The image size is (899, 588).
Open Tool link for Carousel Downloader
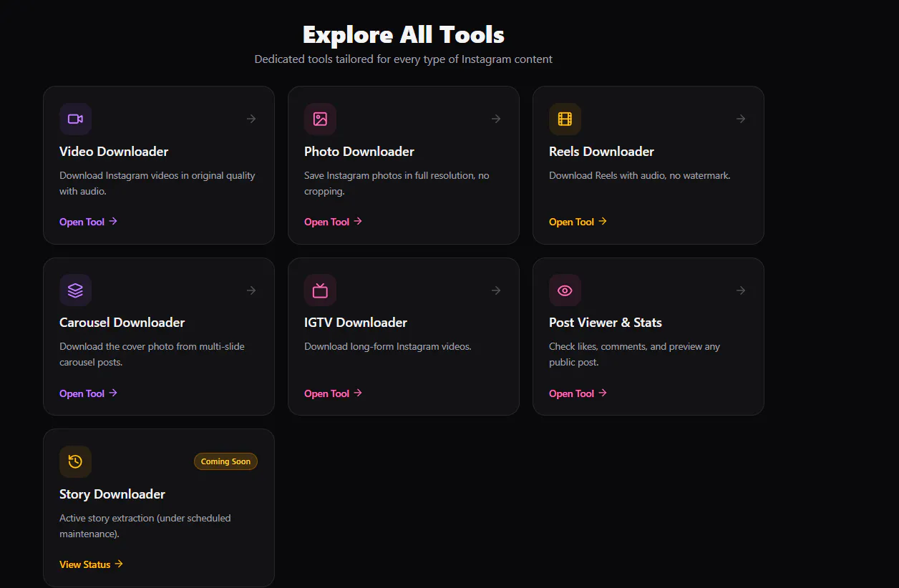(x=88, y=393)
